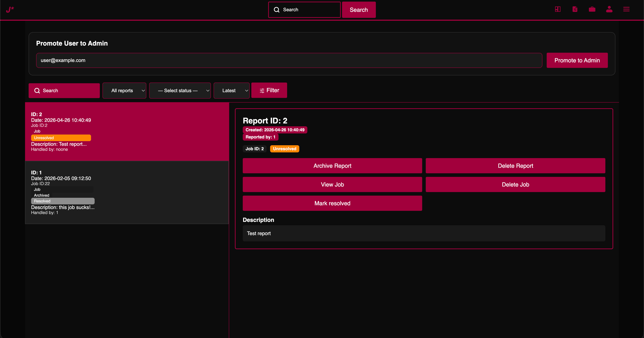Click the J* logo icon
644x338 pixels.
pos(10,9)
